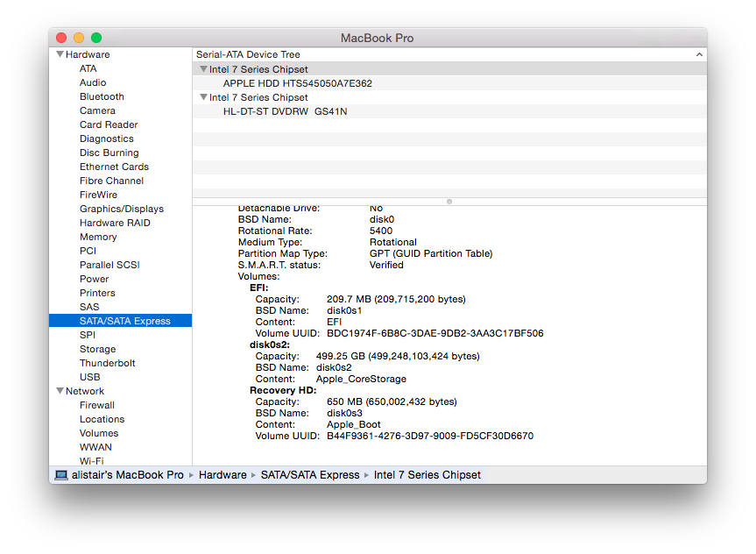Screen dimensions: 756x554
Task: Click the MacBook Pro laptop icon in path bar
Action: (61, 475)
